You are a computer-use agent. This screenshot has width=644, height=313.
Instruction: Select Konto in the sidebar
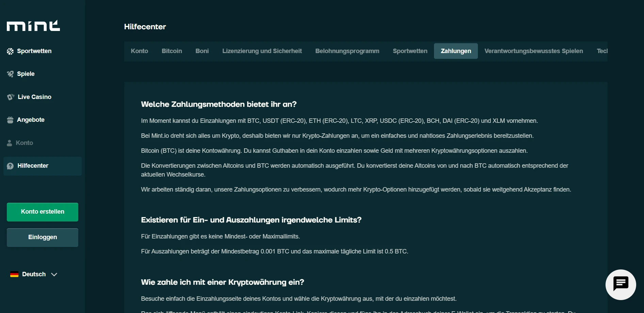(x=24, y=143)
